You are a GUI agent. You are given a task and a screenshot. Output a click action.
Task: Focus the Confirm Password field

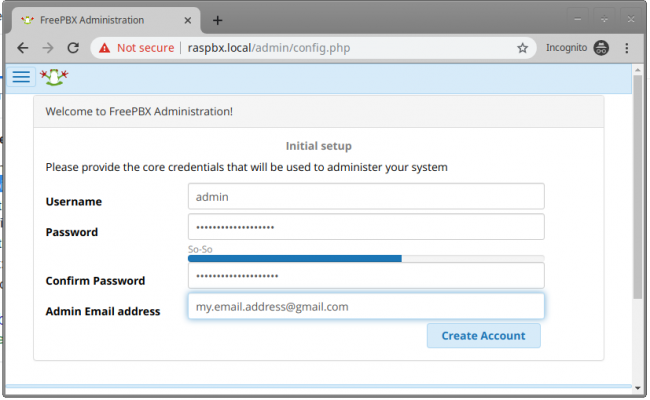(366, 276)
